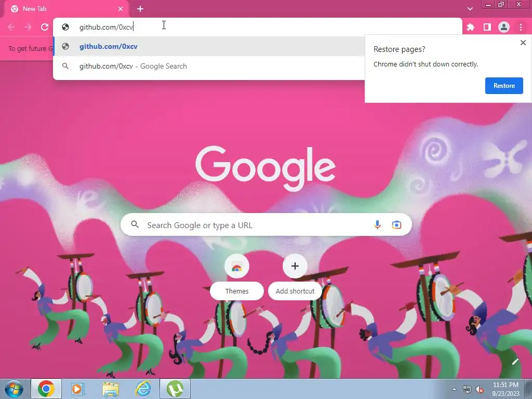Click the globe icon in address bar
Image resolution: width=532 pixels, height=399 pixels.
pos(65,27)
